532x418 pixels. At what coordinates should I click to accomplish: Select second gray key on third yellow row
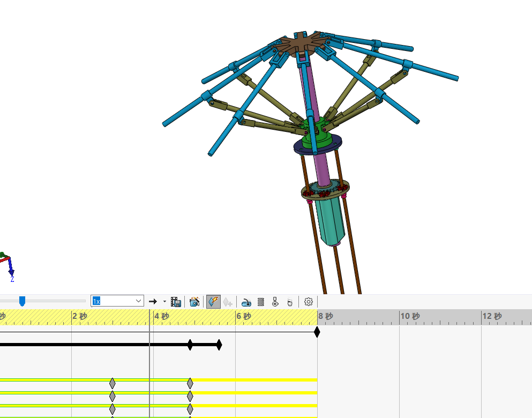tap(190, 409)
